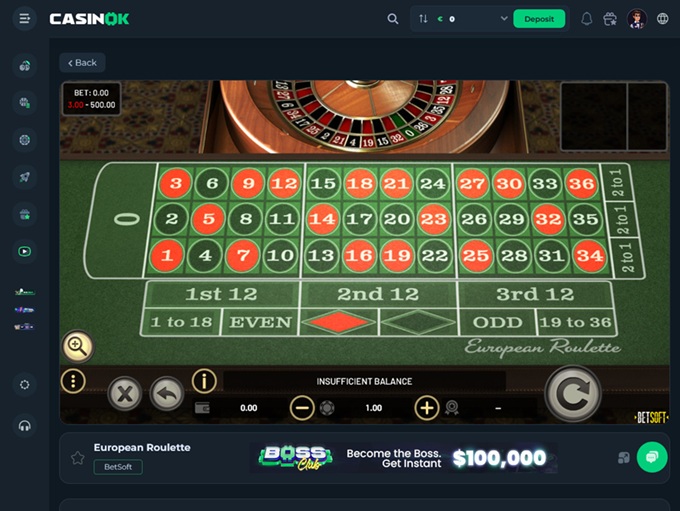Open the gift rewards icon
This screenshot has height=511, width=680.
pos(610,19)
